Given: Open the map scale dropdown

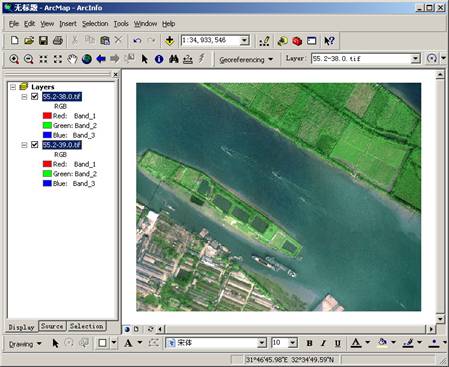Looking at the screenshot, I should point(244,41).
